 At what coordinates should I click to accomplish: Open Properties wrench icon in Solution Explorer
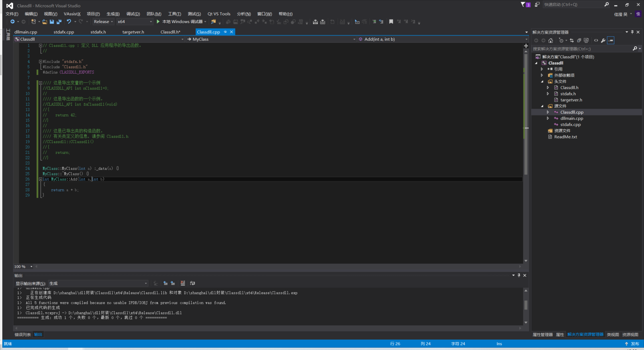[x=603, y=40]
